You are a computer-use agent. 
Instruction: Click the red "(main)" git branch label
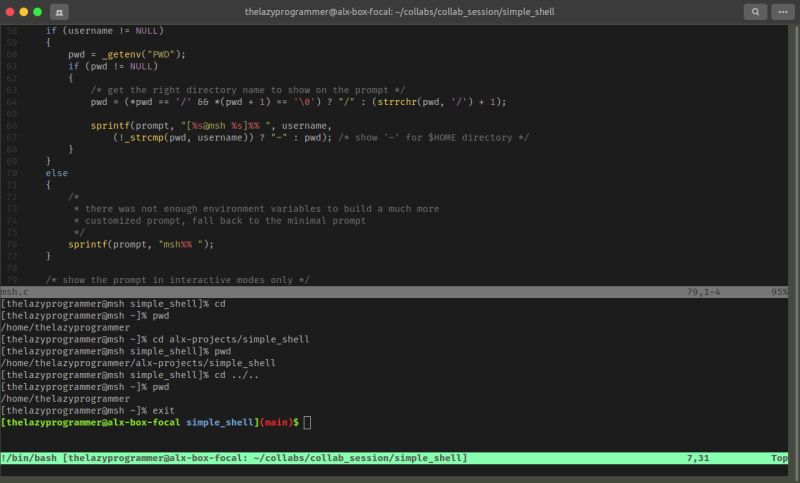[x=276, y=422]
